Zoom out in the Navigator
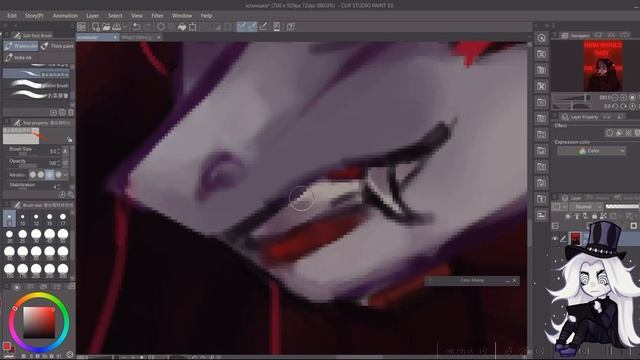640x360 pixels. [616, 98]
